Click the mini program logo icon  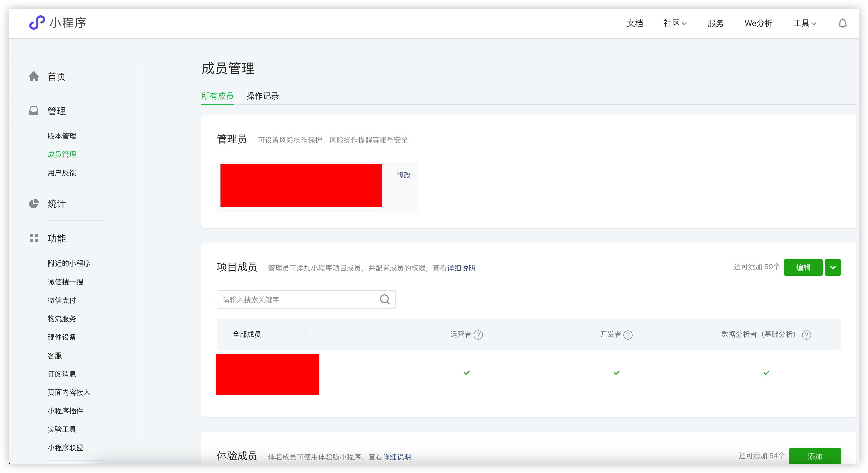point(37,23)
